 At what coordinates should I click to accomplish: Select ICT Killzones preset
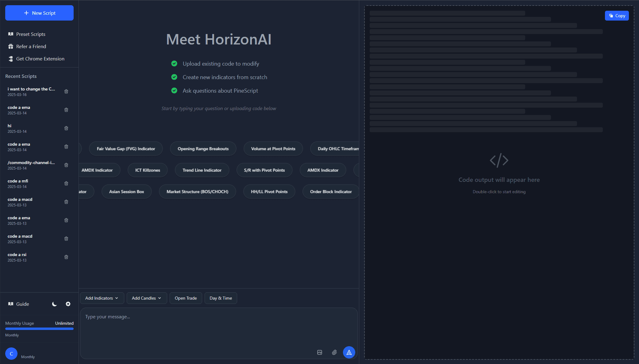tap(148, 170)
